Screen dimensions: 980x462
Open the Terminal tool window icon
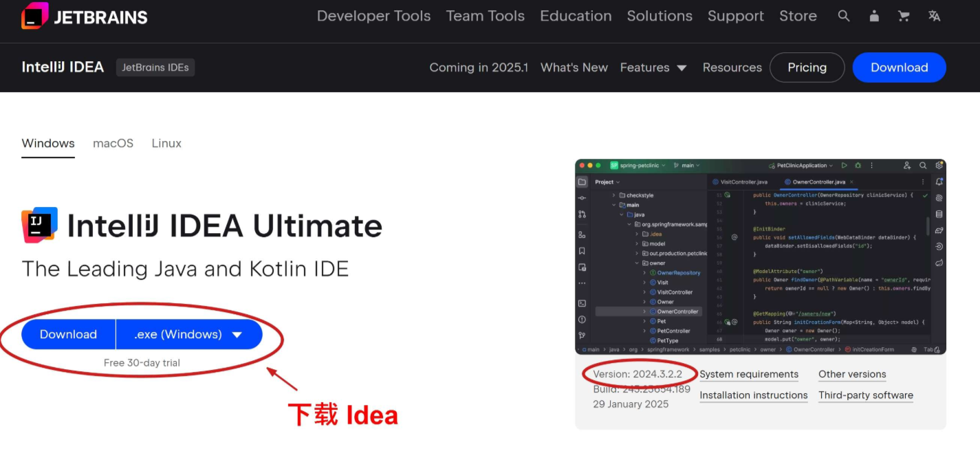[582, 303]
